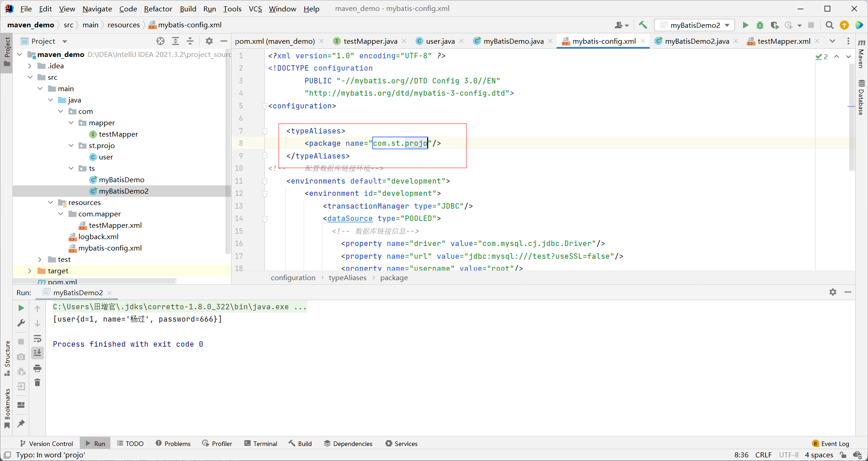Toggle scroll to end in Run console
The image size is (868, 461).
point(37,353)
